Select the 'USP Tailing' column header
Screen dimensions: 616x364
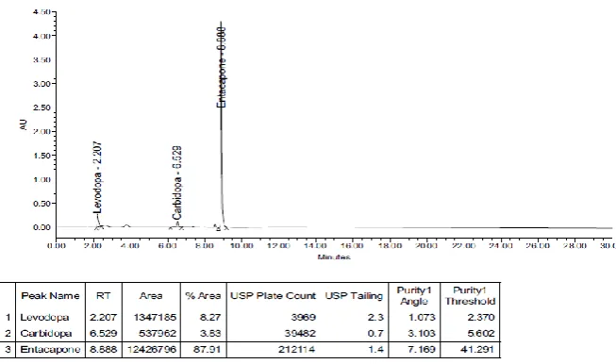[354, 296]
